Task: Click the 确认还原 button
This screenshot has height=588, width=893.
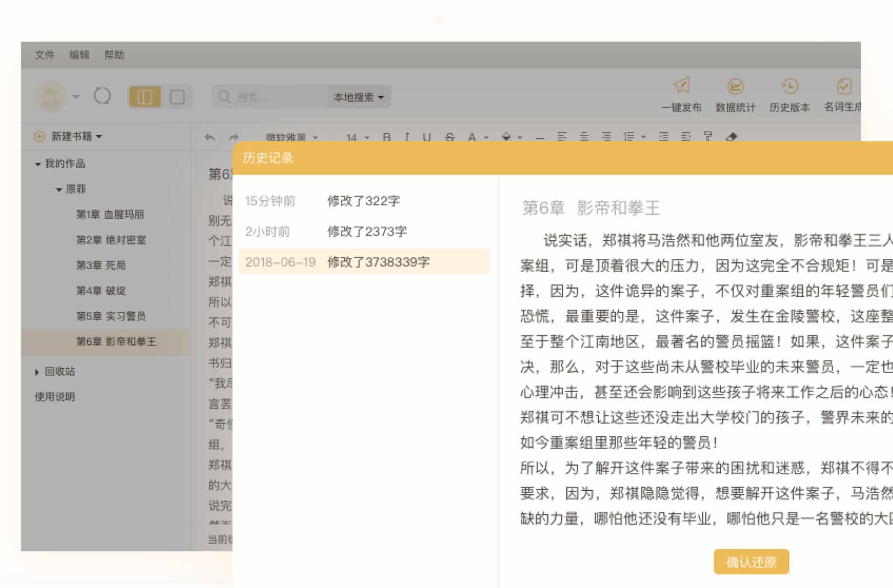Action: click(751, 562)
